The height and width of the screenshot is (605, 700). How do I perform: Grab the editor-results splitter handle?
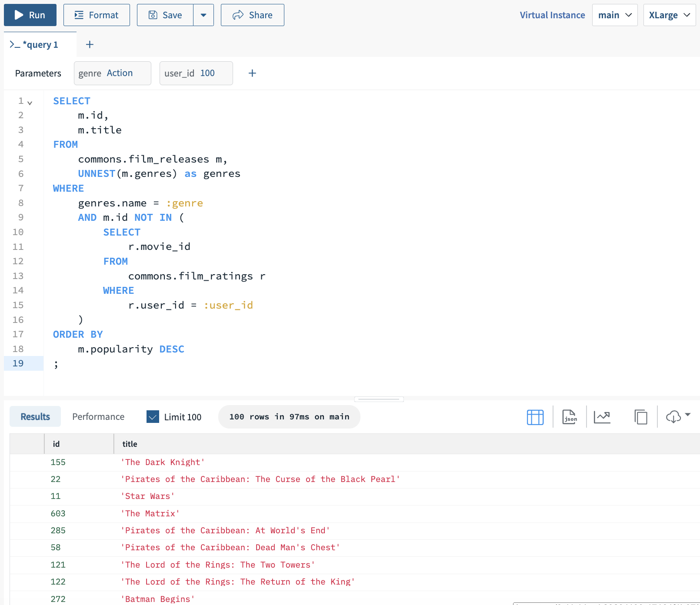[x=379, y=399]
